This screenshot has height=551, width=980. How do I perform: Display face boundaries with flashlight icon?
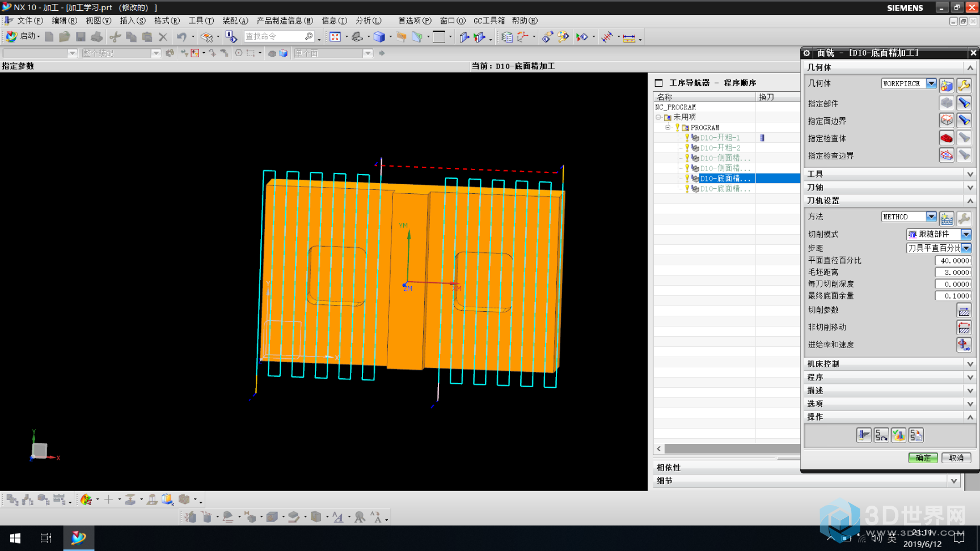(x=964, y=120)
